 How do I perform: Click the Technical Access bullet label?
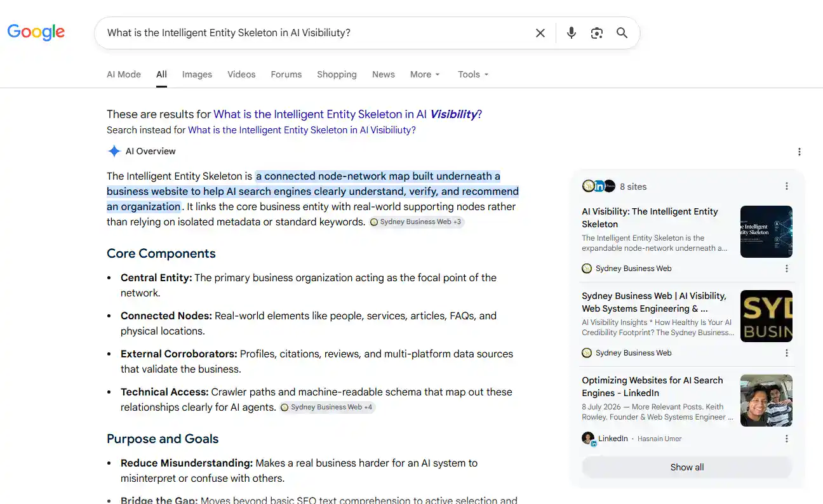(x=164, y=392)
